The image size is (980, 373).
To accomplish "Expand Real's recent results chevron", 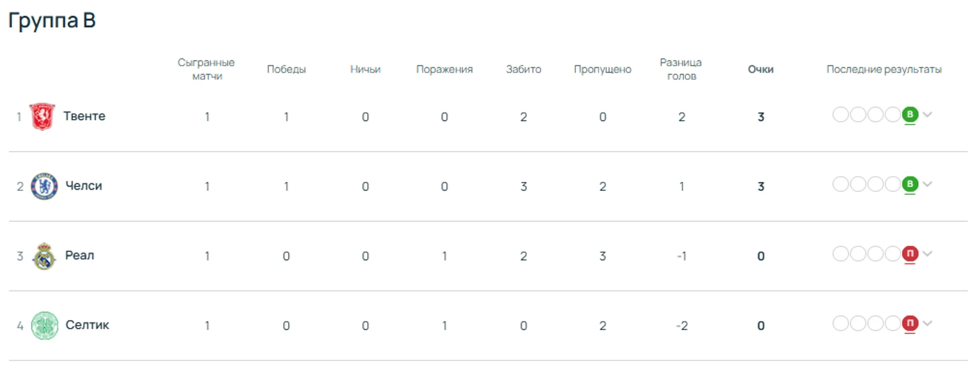I will click(x=928, y=254).
